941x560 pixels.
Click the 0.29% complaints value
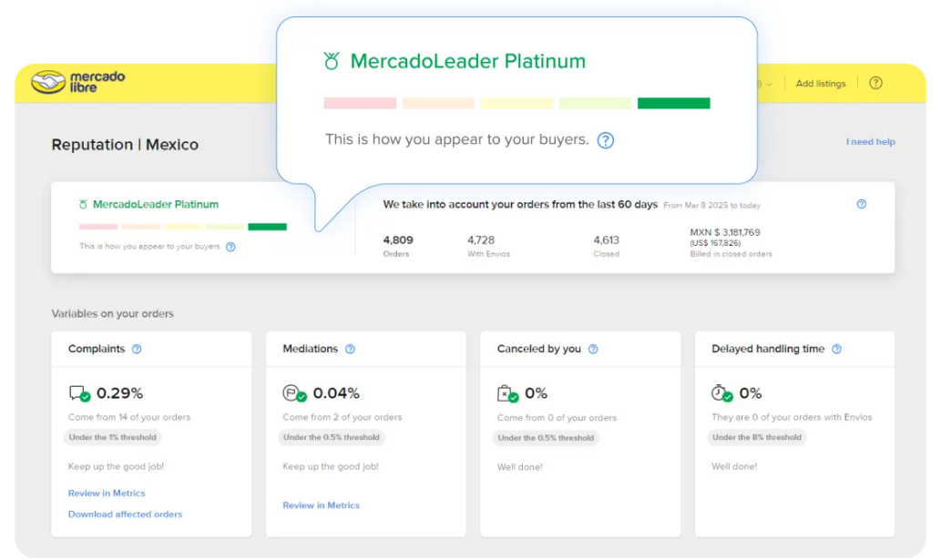[119, 393]
